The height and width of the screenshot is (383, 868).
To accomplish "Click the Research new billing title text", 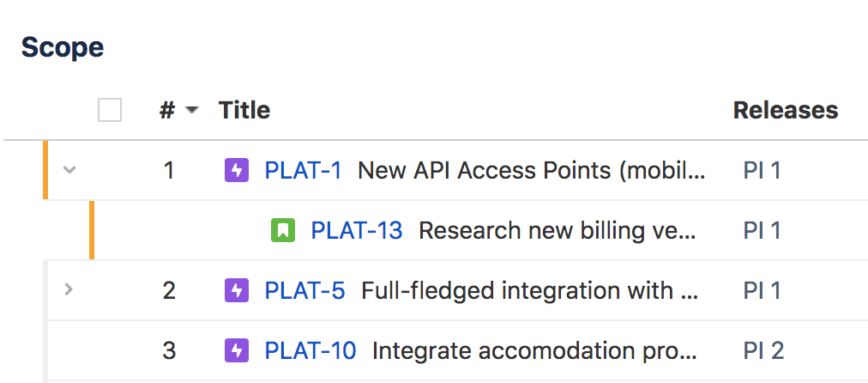I will point(557,230).
